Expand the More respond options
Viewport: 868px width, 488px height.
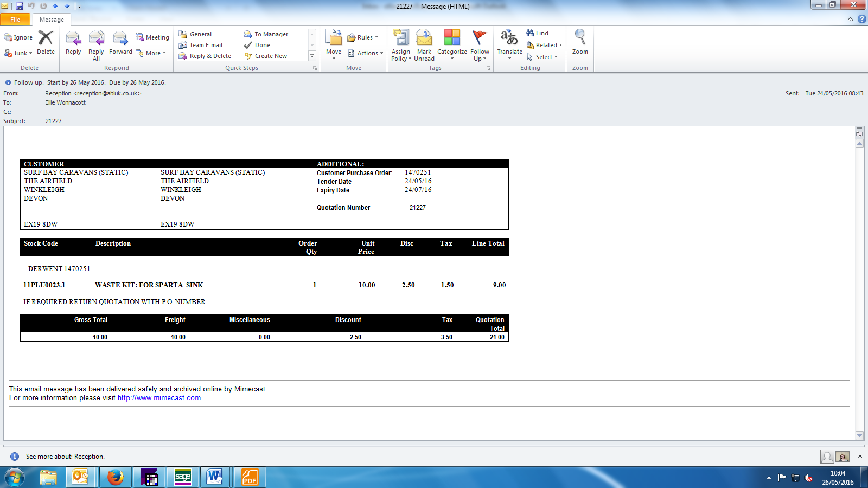point(151,53)
